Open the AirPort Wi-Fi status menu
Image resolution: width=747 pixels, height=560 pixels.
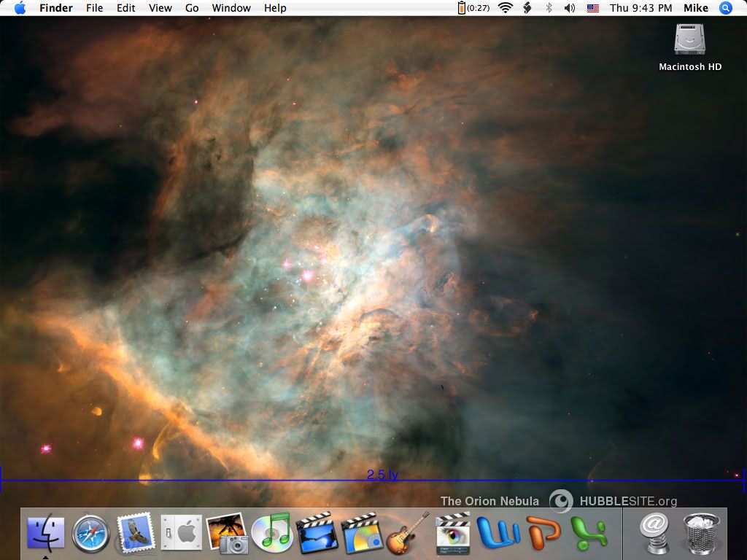505,7
